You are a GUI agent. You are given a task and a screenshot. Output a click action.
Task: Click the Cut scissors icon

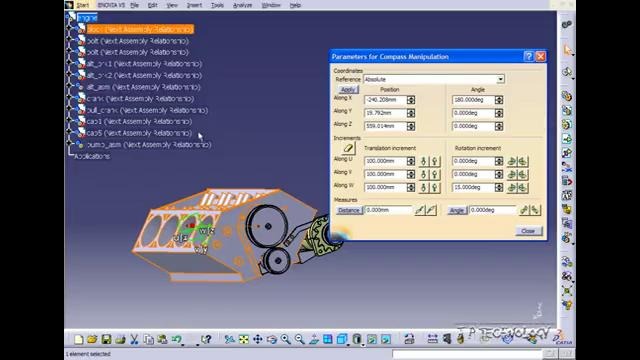134,339
